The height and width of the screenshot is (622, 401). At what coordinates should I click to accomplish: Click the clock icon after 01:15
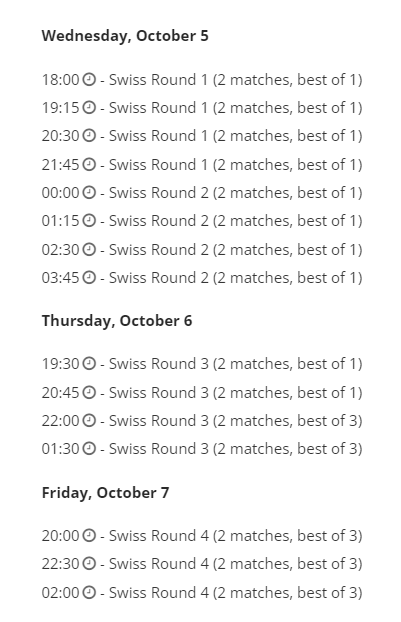[x=89, y=221]
